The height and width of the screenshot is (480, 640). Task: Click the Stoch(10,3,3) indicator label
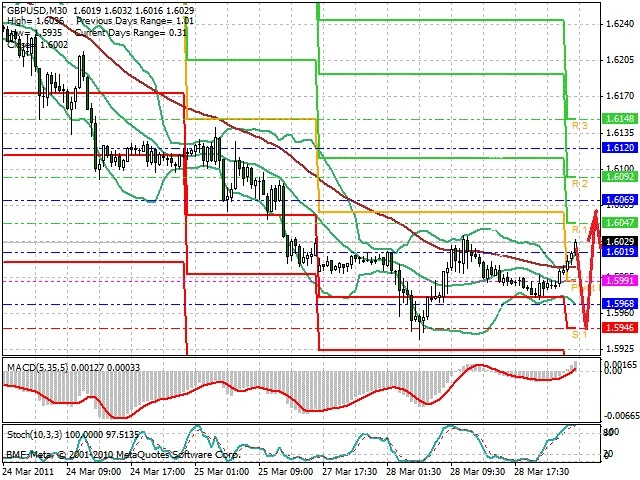(35, 435)
